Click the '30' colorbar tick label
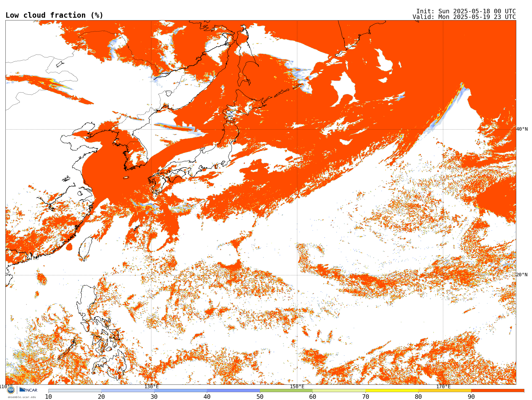Screen dimensions: 532x400 (x=154, y=397)
